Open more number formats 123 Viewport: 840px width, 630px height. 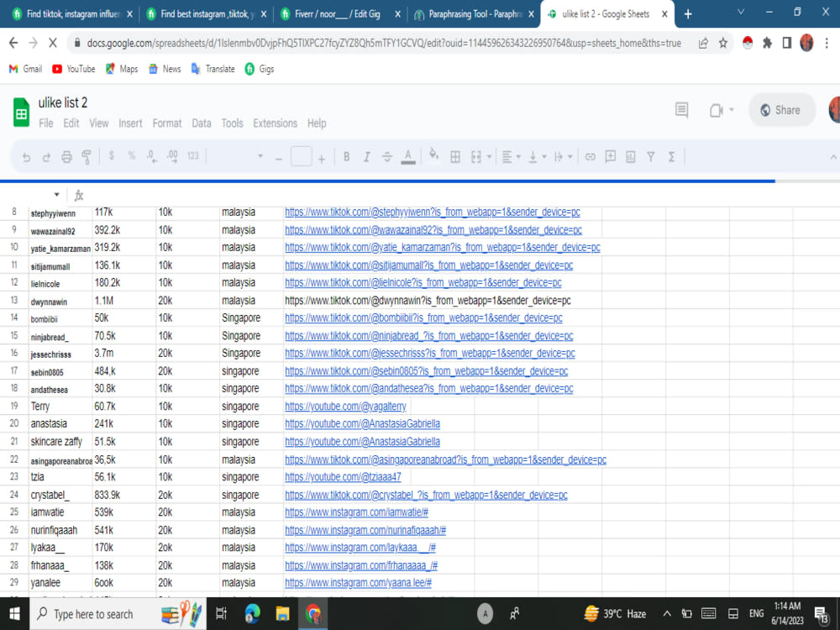pos(193,156)
